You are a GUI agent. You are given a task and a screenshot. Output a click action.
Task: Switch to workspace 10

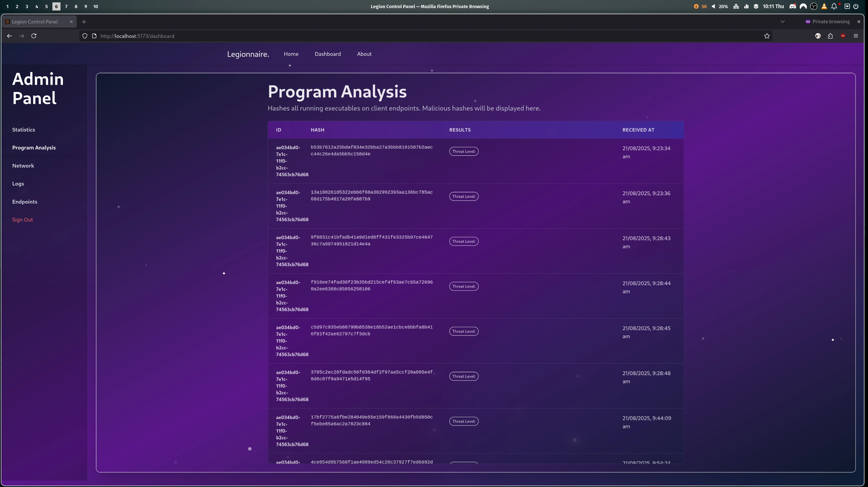(96, 6)
